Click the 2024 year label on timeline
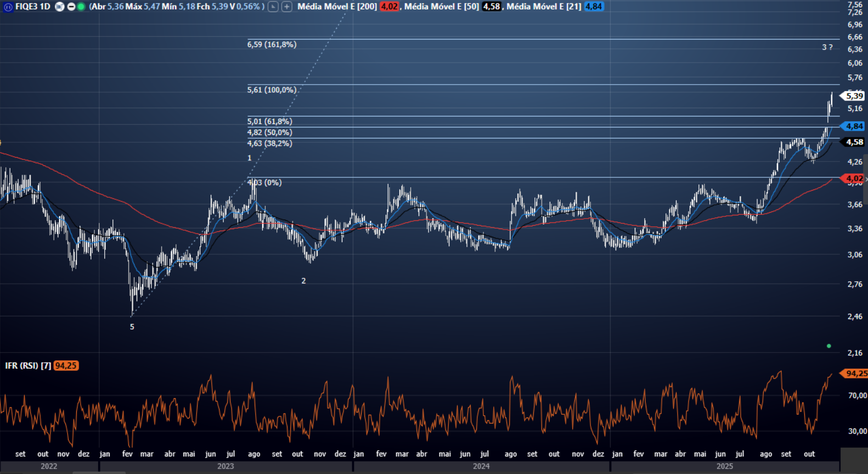Viewport: 868px width, 474px height. point(481,466)
